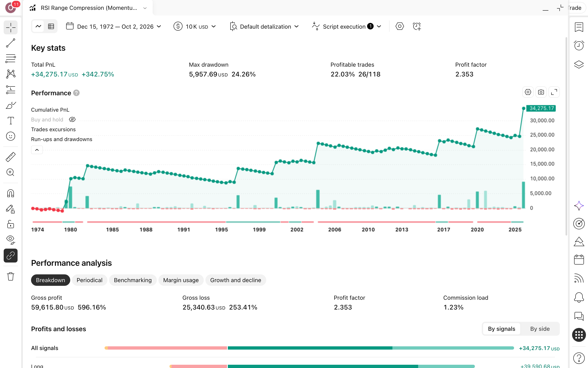This screenshot has height=368, width=588.
Task: Select Trades excursions chart series
Action: point(53,129)
